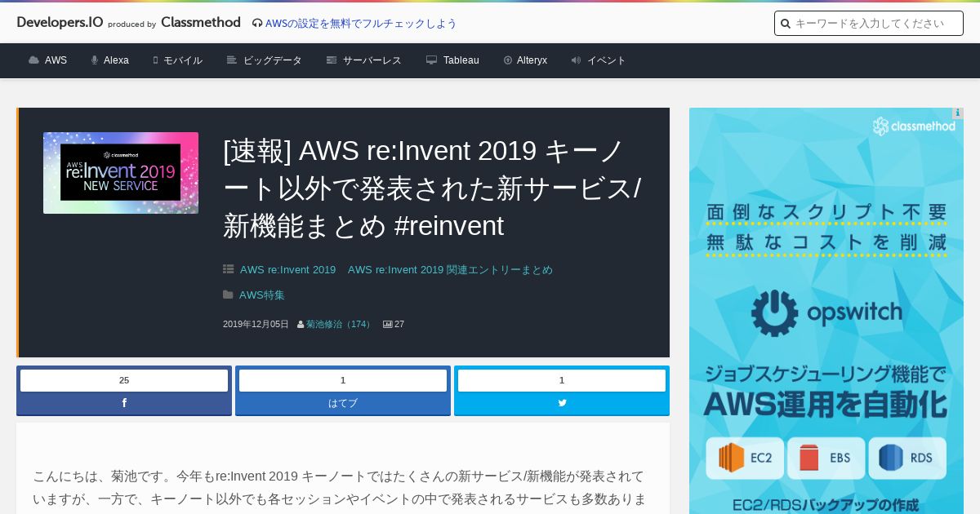Screen dimensions: 980x514
Task: Open the AWS menu item
Action: click(56, 60)
